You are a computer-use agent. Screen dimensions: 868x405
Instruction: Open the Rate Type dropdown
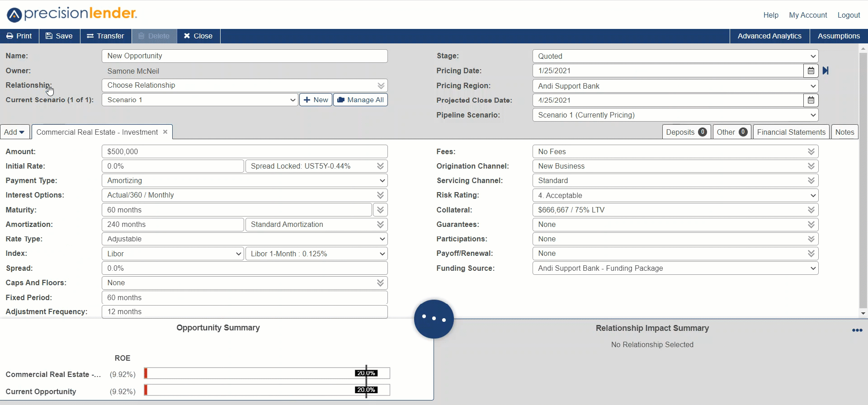pyautogui.click(x=245, y=239)
